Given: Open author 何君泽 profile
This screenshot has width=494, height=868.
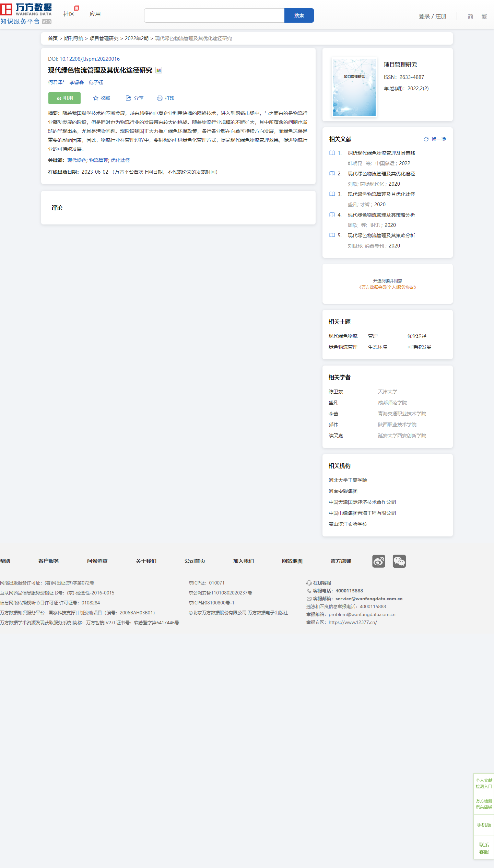Looking at the screenshot, I should 56,82.
